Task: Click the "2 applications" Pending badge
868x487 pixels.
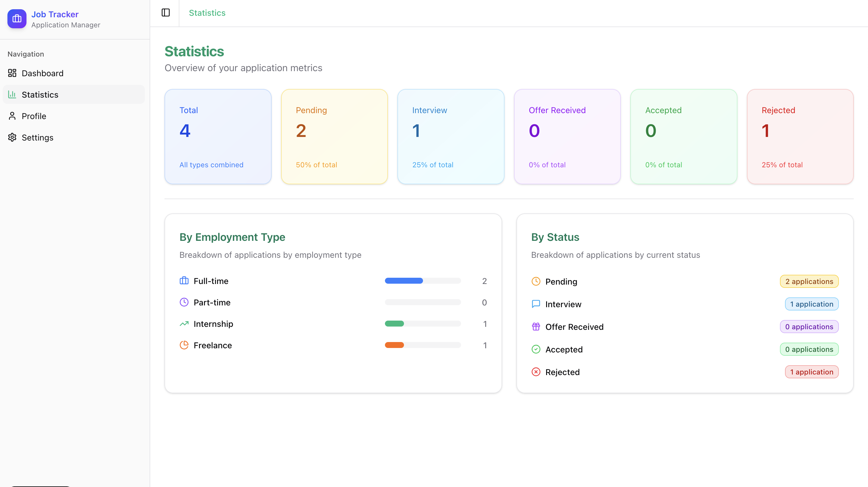Action: [809, 281]
